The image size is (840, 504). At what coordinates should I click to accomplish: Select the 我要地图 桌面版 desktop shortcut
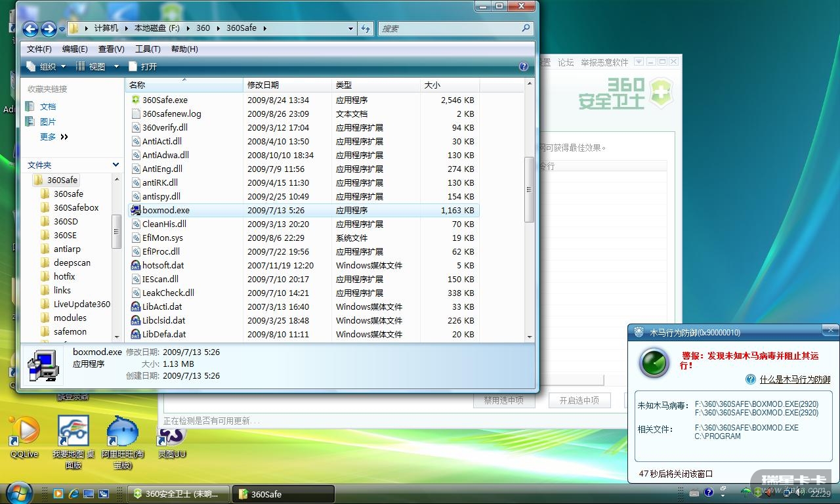(x=73, y=442)
